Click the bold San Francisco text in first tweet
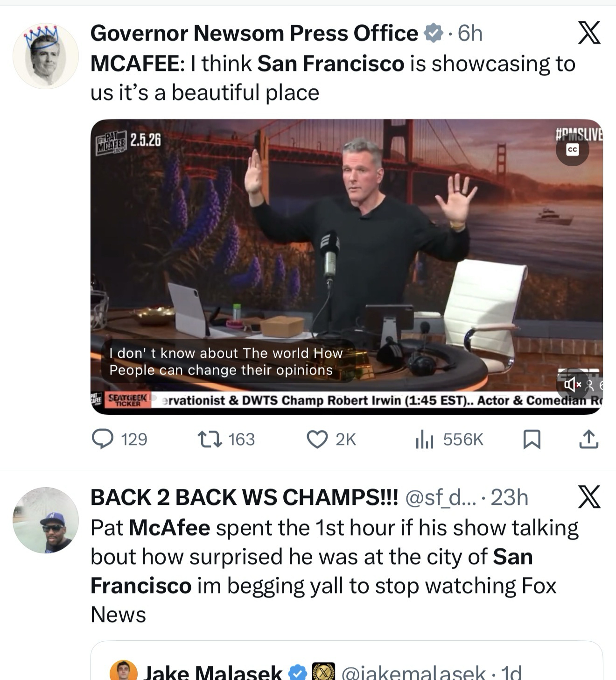 pyautogui.click(x=330, y=64)
